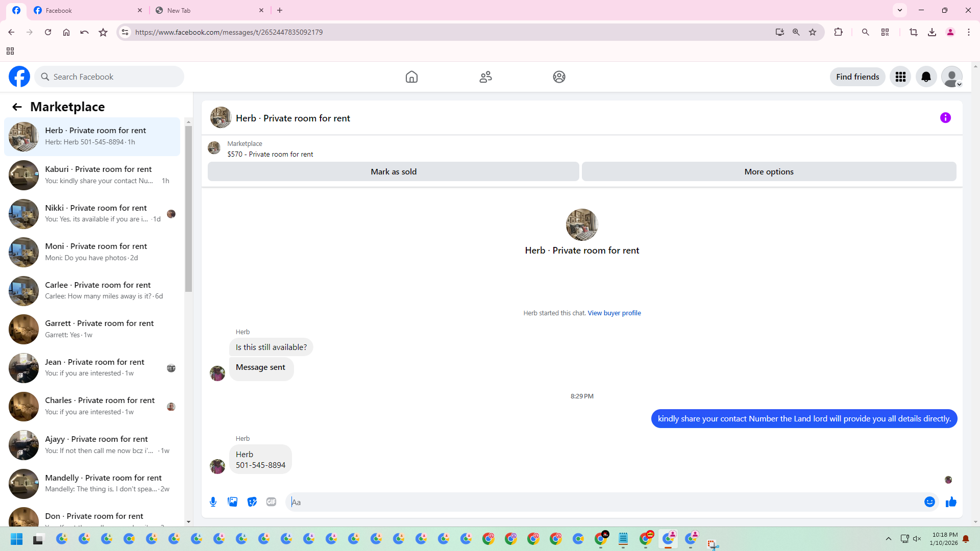
Task: Open the sticker picker icon
Action: click(x=252, y=502)
